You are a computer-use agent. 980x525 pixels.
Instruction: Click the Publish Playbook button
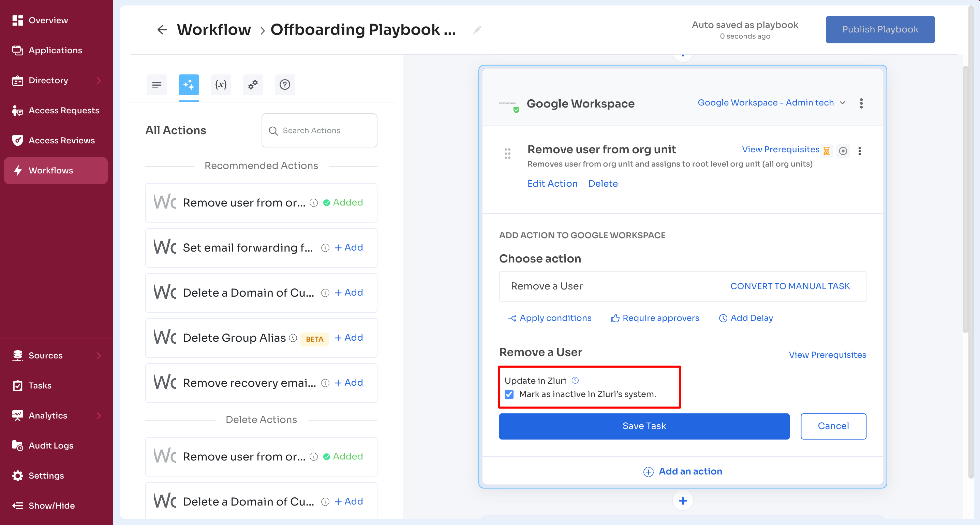pyautogui.click(x=880, y=29)
